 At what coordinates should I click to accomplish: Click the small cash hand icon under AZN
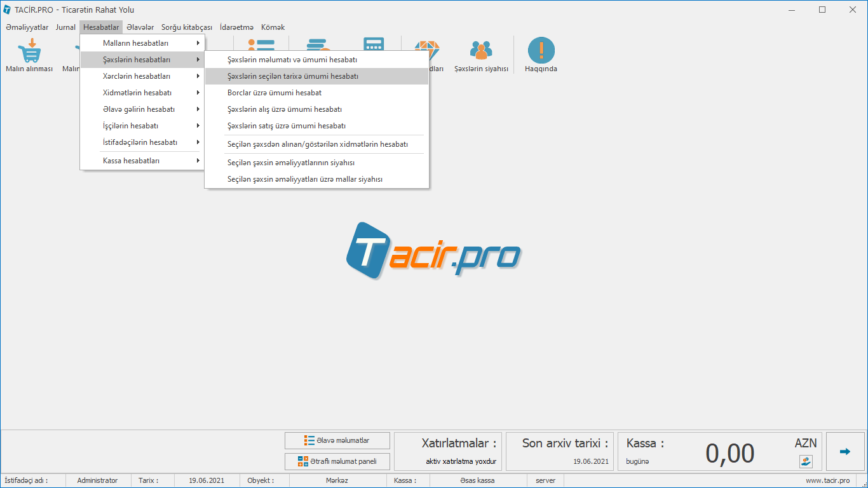point(806,461)
